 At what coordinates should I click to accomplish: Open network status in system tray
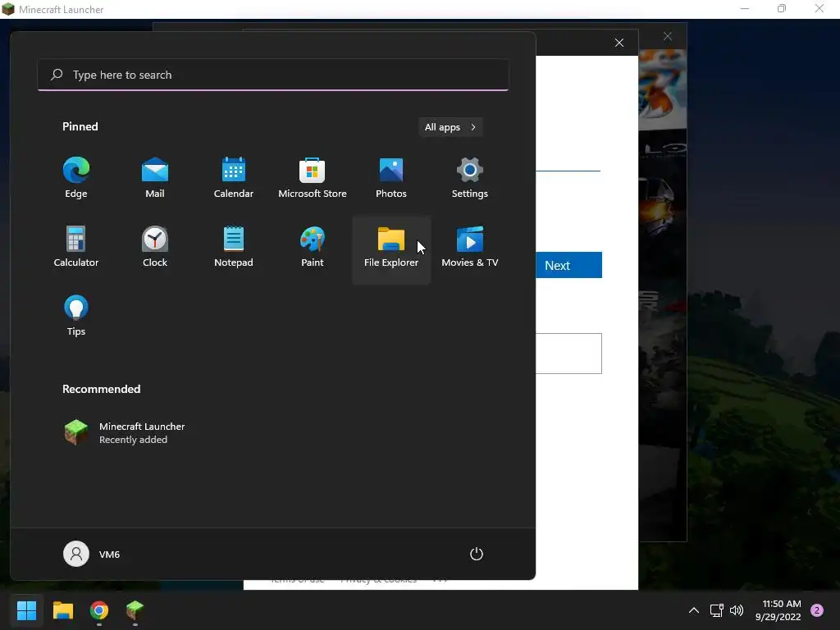(x=716, y=610)
